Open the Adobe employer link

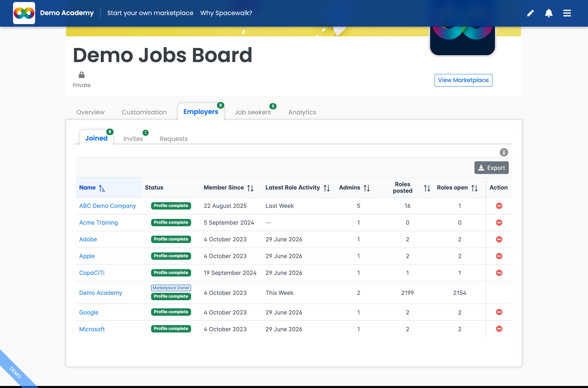click(x=88, y=239)
